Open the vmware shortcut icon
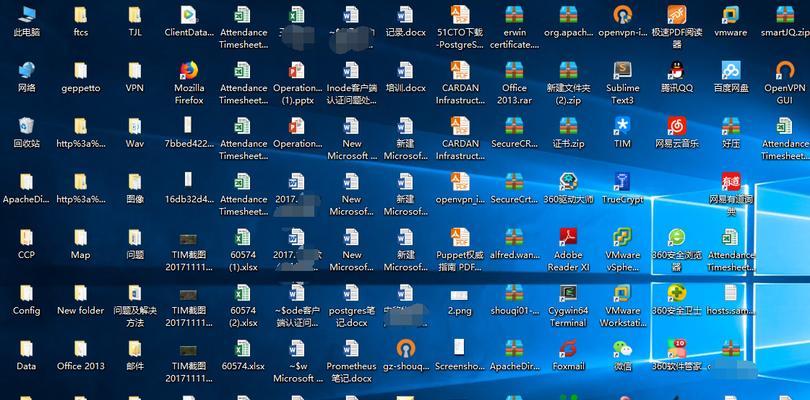Screen dimensions: 810x400 pyautogui.click(x=730, y=22)
